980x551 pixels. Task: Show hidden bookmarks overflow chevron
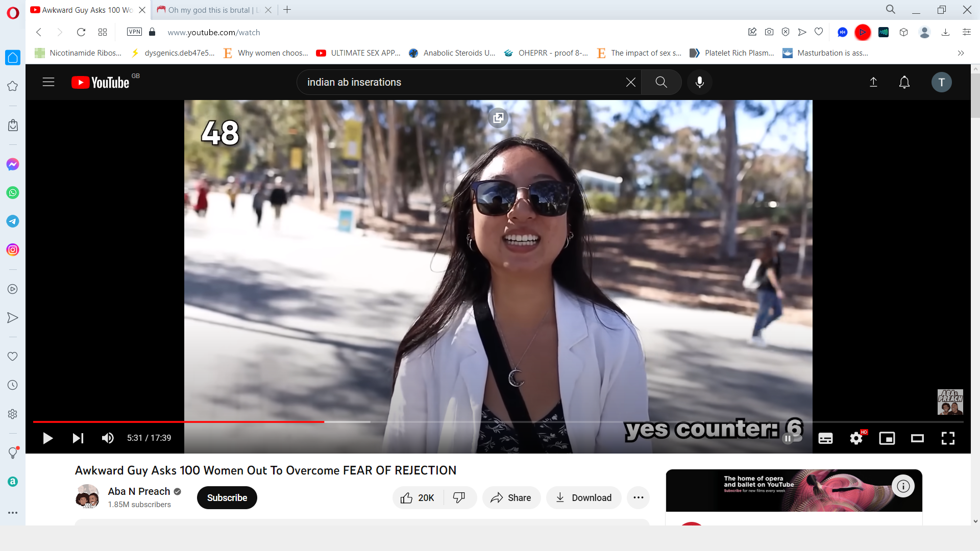tap(961, 53)
